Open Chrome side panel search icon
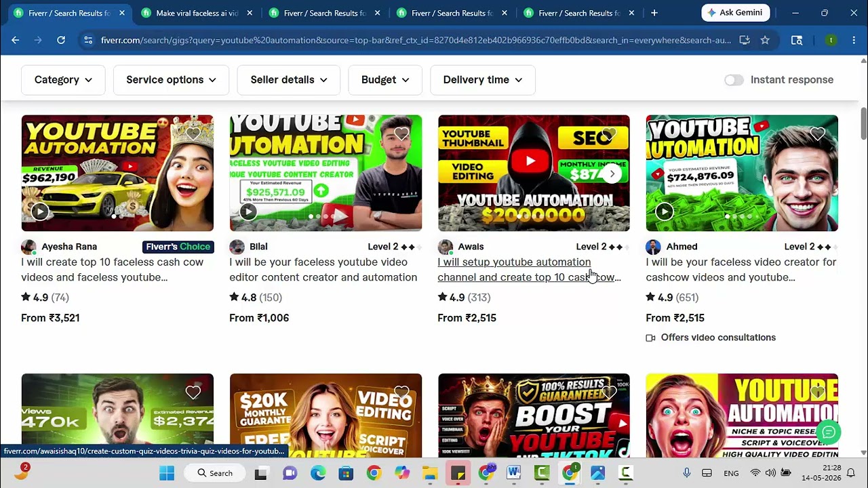Screen dimensions: 868x488 797,40
